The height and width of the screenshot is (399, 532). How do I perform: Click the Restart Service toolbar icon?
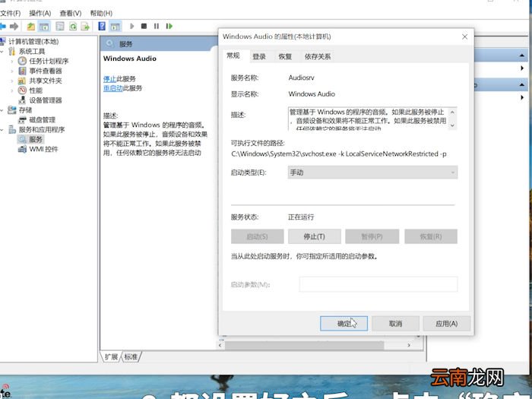click(169, 26)
